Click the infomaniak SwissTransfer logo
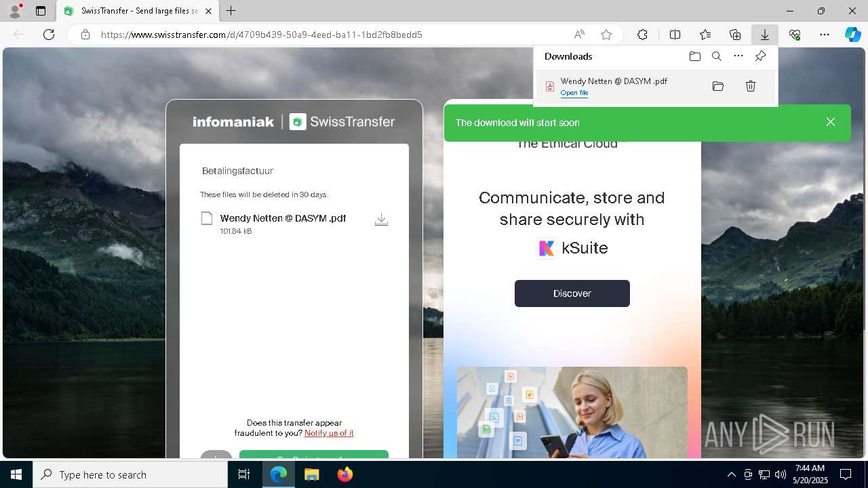 click(294, 122)
